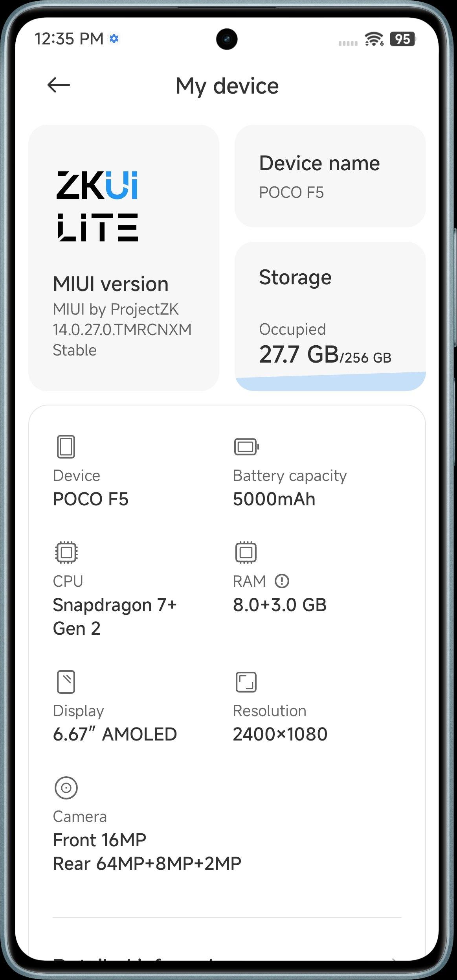Tap the blue storage usage bar
457x980 pixels.
330,382
